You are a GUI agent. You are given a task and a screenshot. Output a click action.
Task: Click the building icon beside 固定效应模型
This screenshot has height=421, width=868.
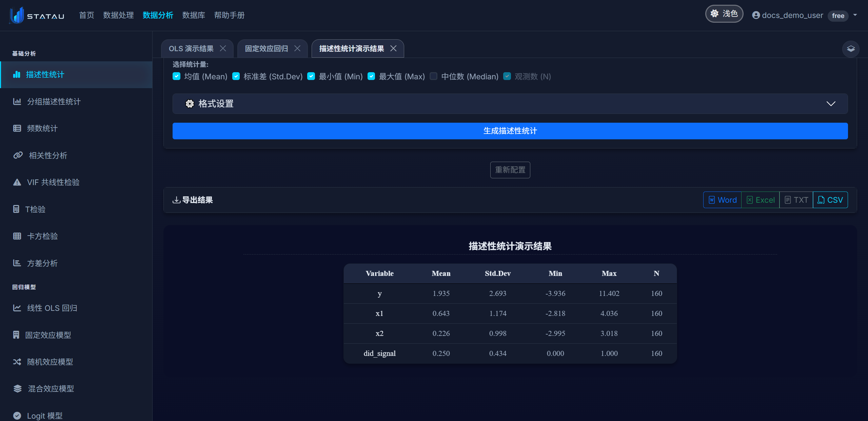coord(16,335)
